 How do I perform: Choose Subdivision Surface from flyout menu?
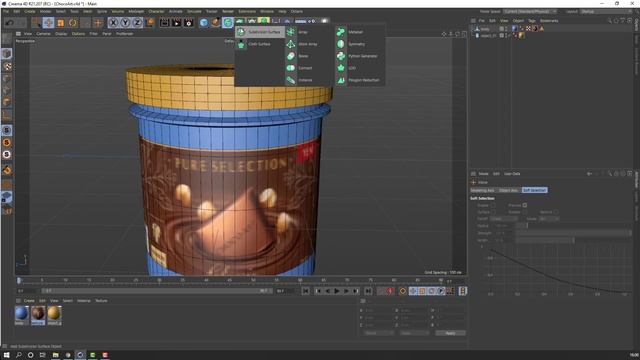[260, 32]
